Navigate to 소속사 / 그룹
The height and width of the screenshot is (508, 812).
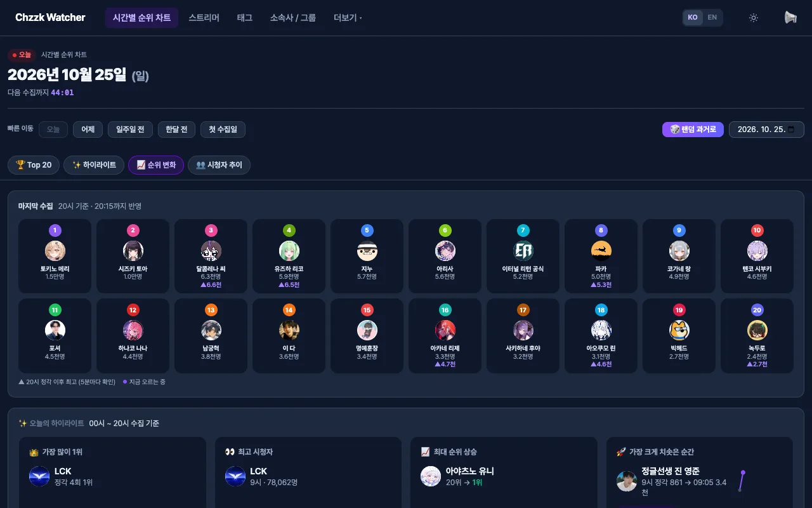point(293,18)
